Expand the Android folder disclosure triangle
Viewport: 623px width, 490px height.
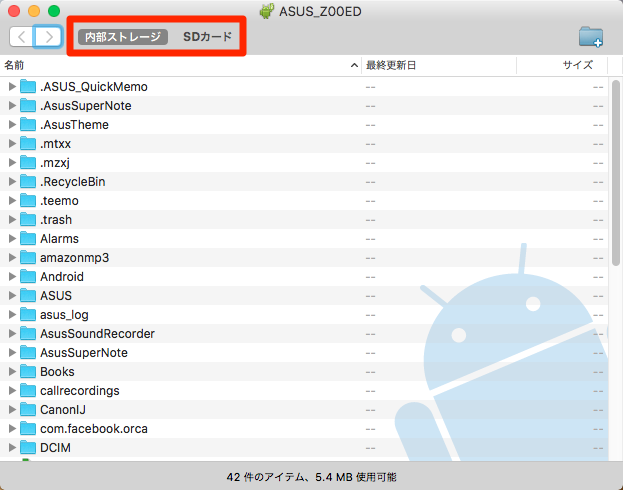pos(12,276)
